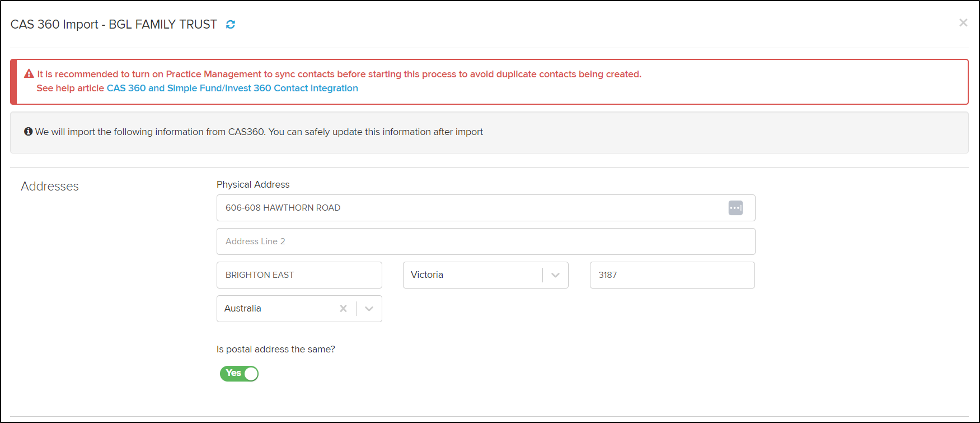Click the info icon in the grey notice
The width and height of the screenshot is (980, 423).
tap(28, 132)
